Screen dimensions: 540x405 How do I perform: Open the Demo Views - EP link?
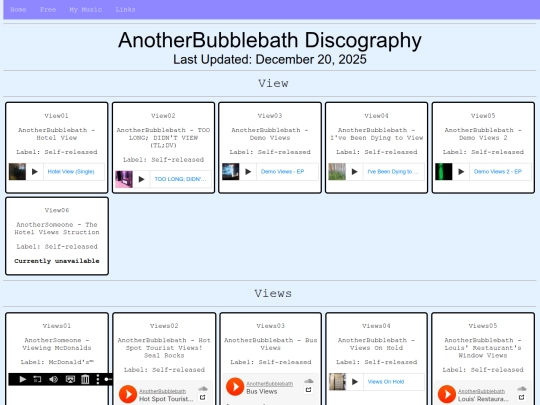[282, 172]
